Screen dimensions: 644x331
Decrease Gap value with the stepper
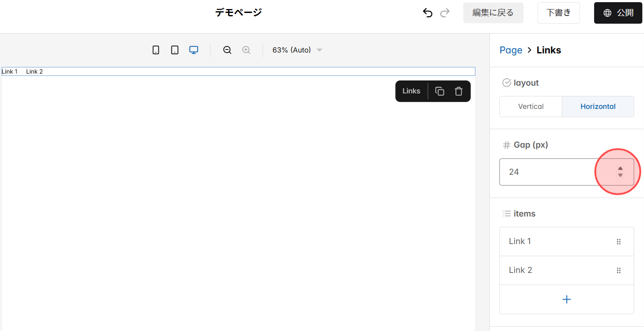click(x=620, y=175)
